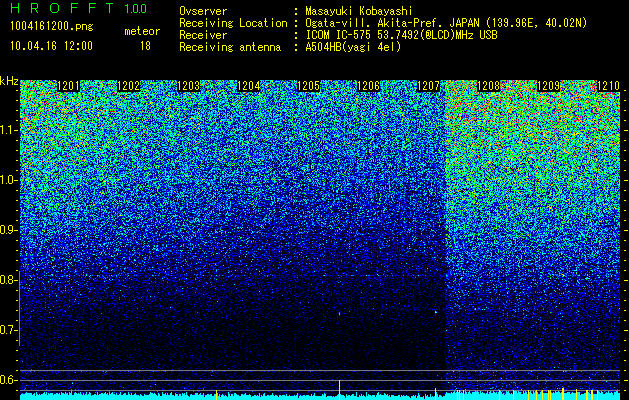Click the 1202 time marker

point(128,86)
